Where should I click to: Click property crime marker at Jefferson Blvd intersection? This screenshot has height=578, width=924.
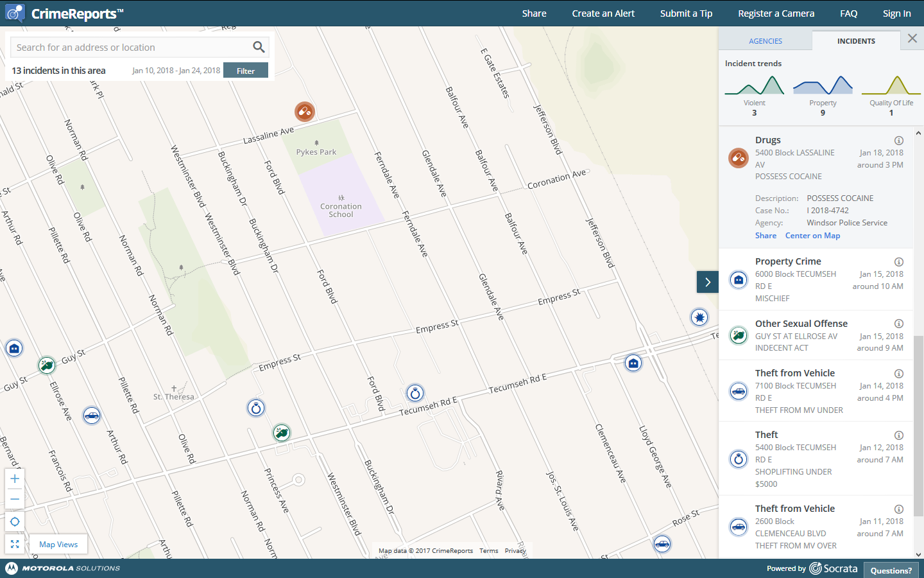pyautogui.click(x=633, y=363)
